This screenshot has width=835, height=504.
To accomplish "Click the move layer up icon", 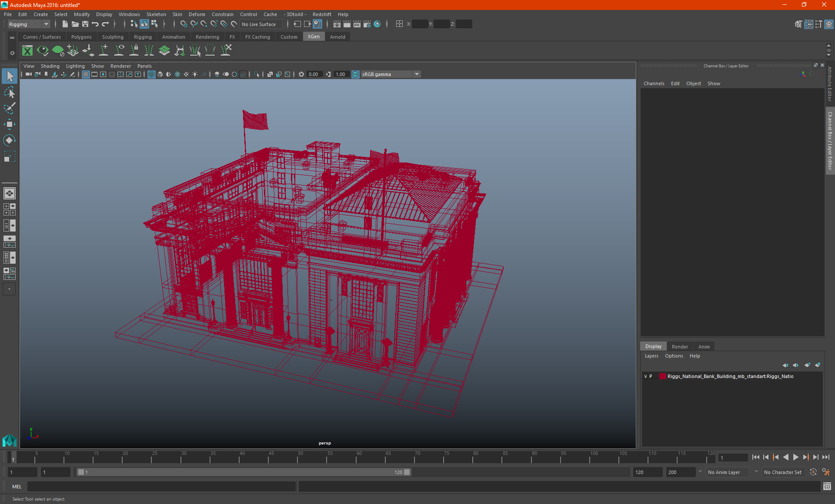I will [x=785, y=365].
